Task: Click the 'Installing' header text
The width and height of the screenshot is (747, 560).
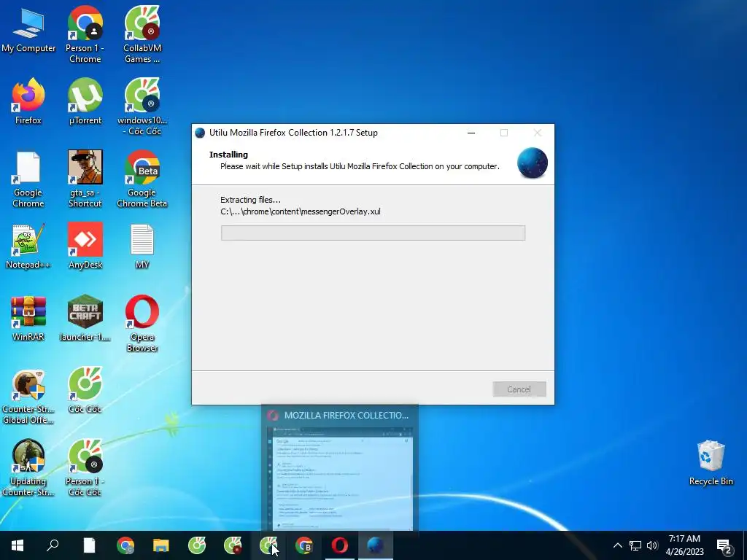Action: point(228,155)
